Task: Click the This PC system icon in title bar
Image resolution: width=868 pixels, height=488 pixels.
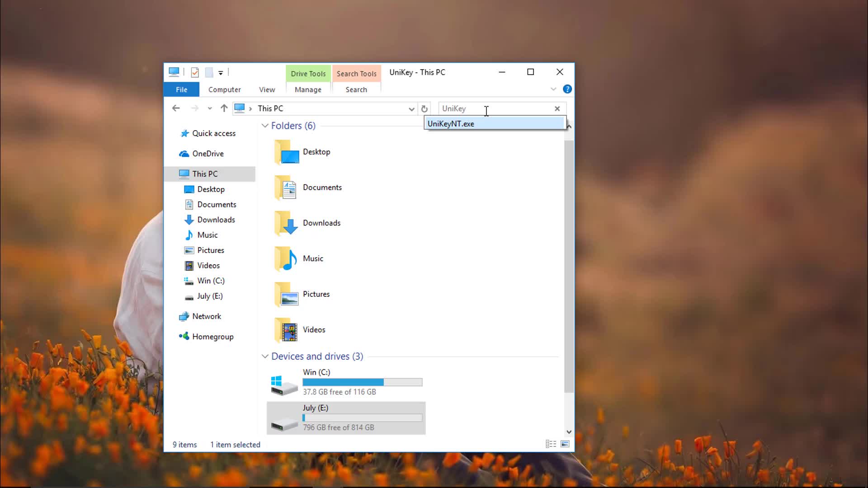Action: point(174,72)
